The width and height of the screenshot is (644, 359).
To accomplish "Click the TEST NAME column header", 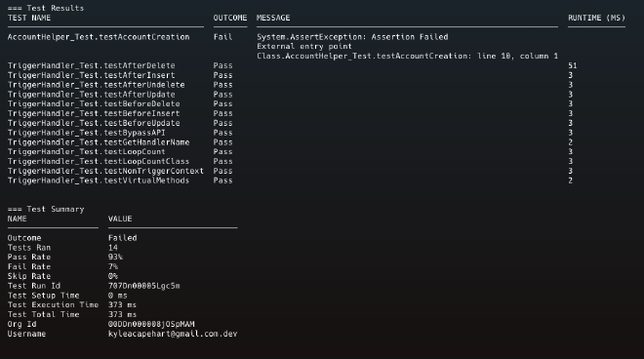I will click(x=29, y=18).
